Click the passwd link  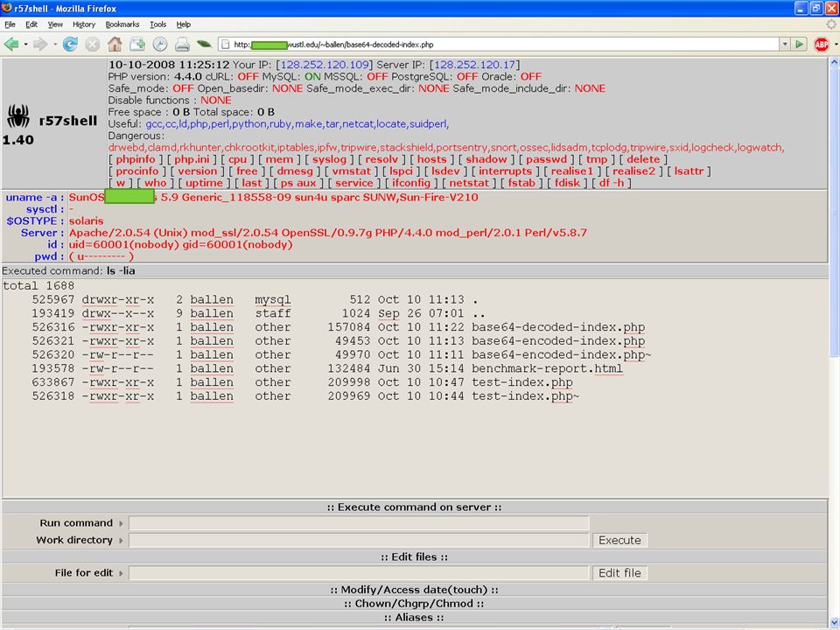coord(546,159)
